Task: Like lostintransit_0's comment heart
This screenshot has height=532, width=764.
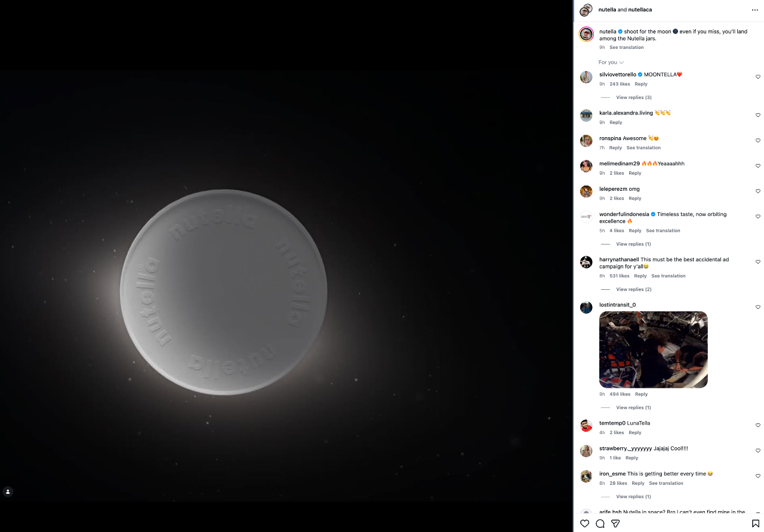Action: tap(758, 307)
